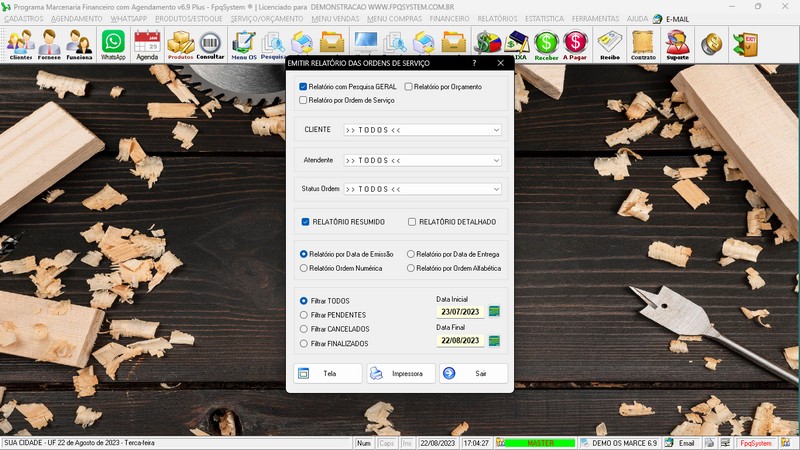The image size is (800, 450).
Task: Open calendar picker for Data Inicial
Action: [494, 311]
